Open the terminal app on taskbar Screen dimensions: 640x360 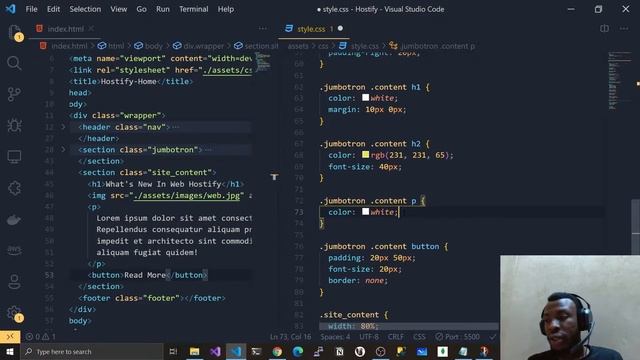point(256,351)
